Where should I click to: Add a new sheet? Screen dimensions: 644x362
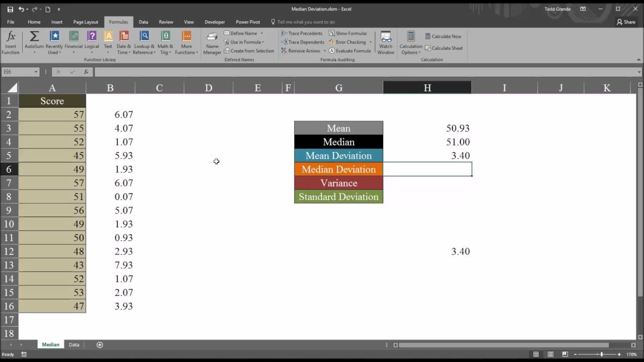click(100, 345)
